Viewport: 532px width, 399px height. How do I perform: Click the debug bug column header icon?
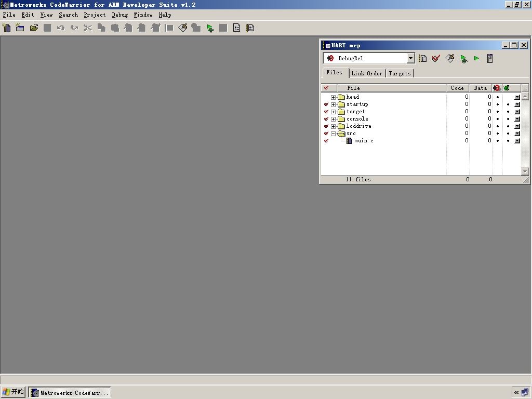tap(497, 88)
